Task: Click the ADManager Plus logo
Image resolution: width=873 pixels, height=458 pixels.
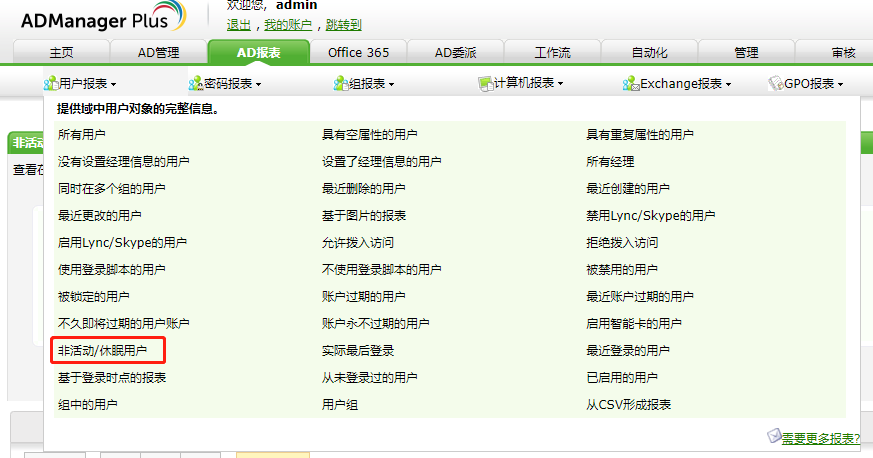Action: pos(104,17)
